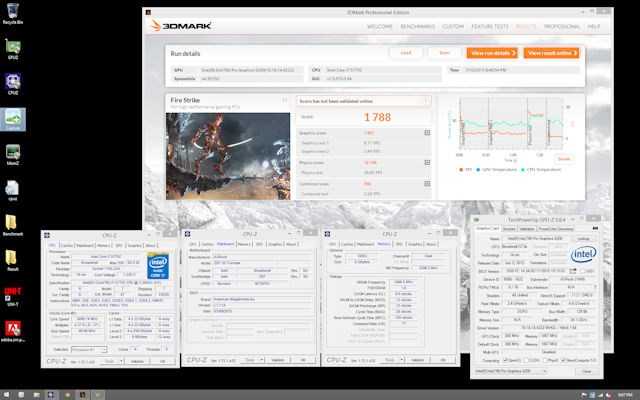Expand the Fire Strike panel toggle
Image resolution: width=640 pixels, height=400 pixels.
[284, 100]
